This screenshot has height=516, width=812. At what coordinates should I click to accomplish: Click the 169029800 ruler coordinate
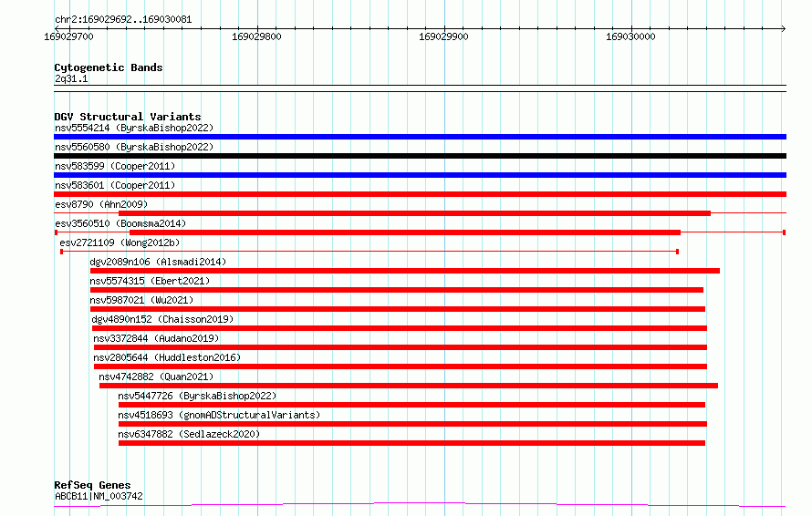(256, 36)
